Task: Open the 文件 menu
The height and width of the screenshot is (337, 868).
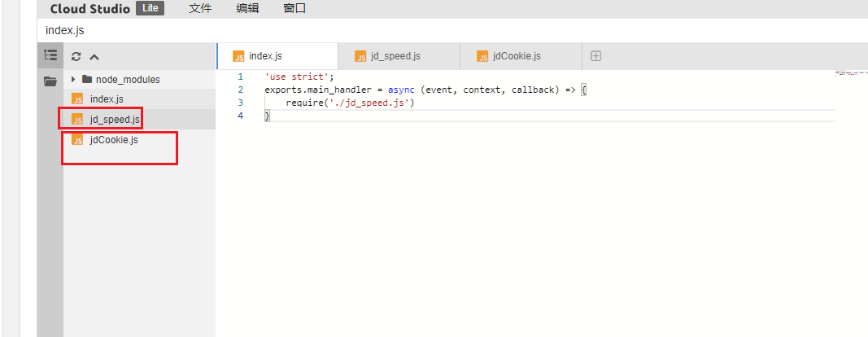Action: (x=200, y=9)
